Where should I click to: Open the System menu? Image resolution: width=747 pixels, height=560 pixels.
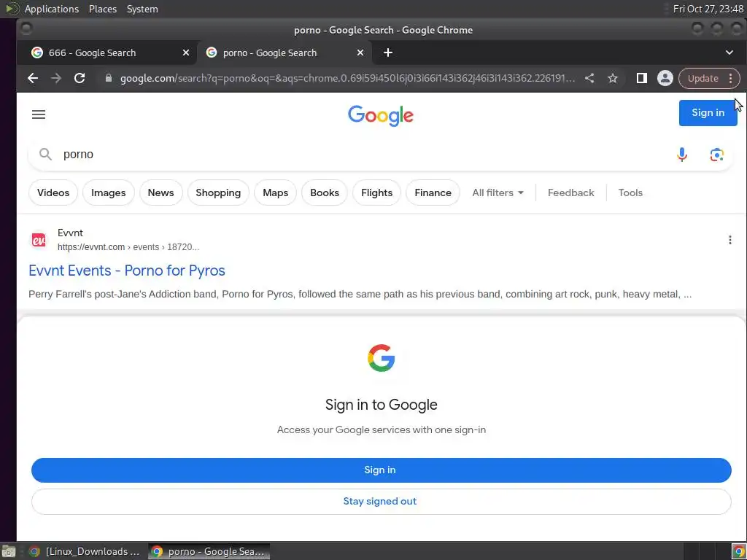click(x=142, y=9)
